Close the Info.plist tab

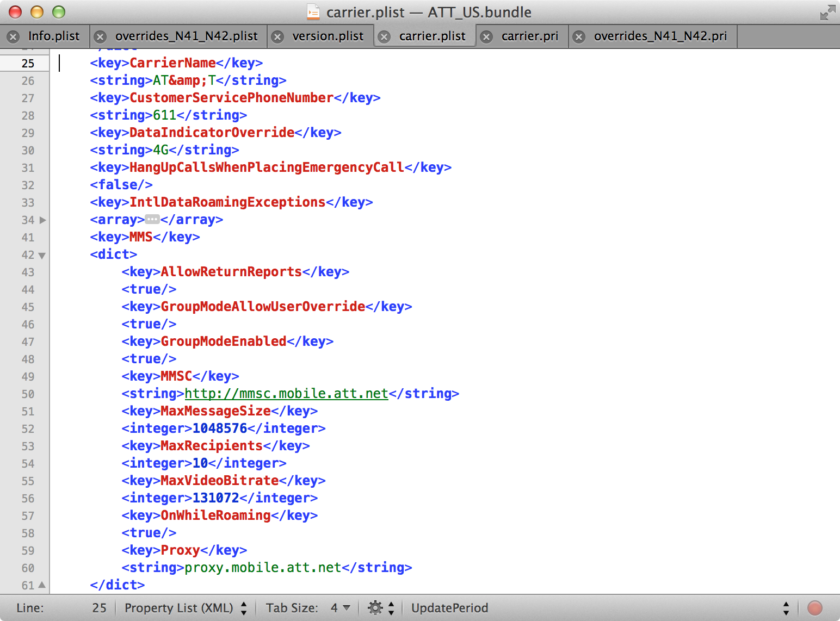(14, 36)
